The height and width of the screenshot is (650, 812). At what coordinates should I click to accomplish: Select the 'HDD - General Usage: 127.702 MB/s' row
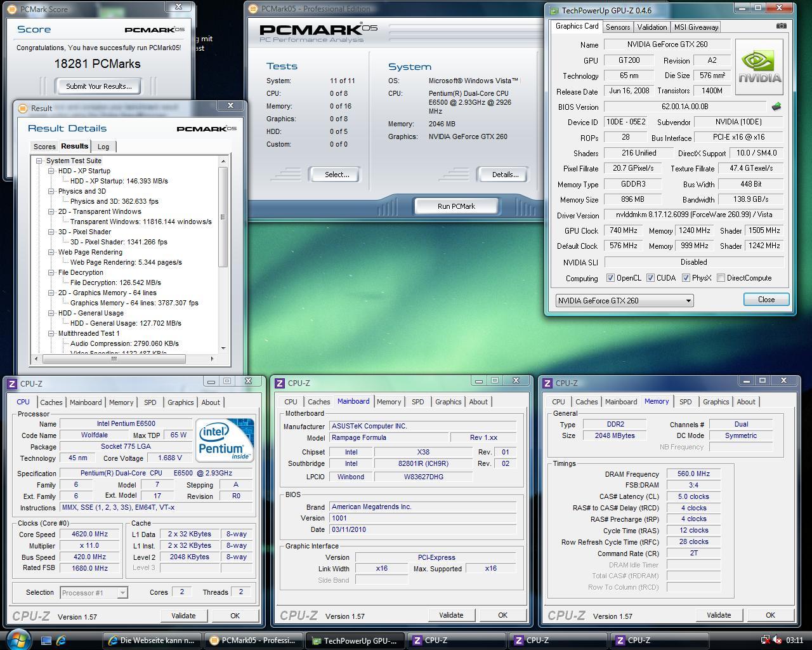[126, 323]
